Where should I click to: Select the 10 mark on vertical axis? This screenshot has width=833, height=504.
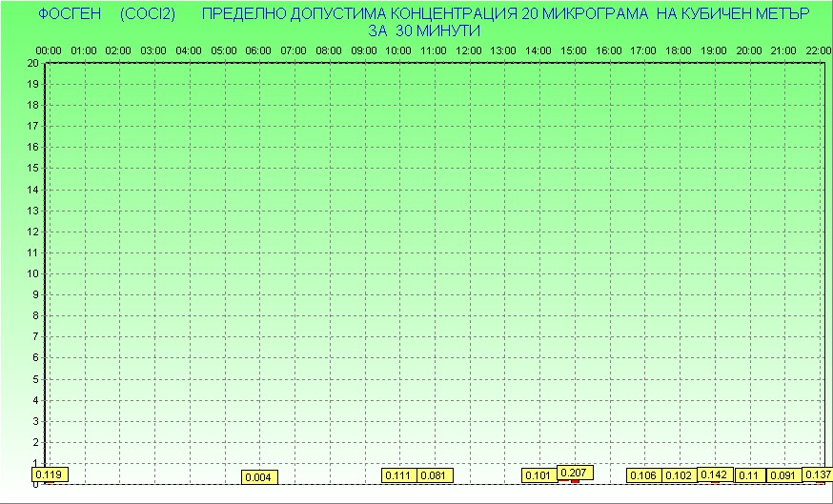(x=33, y=273)
